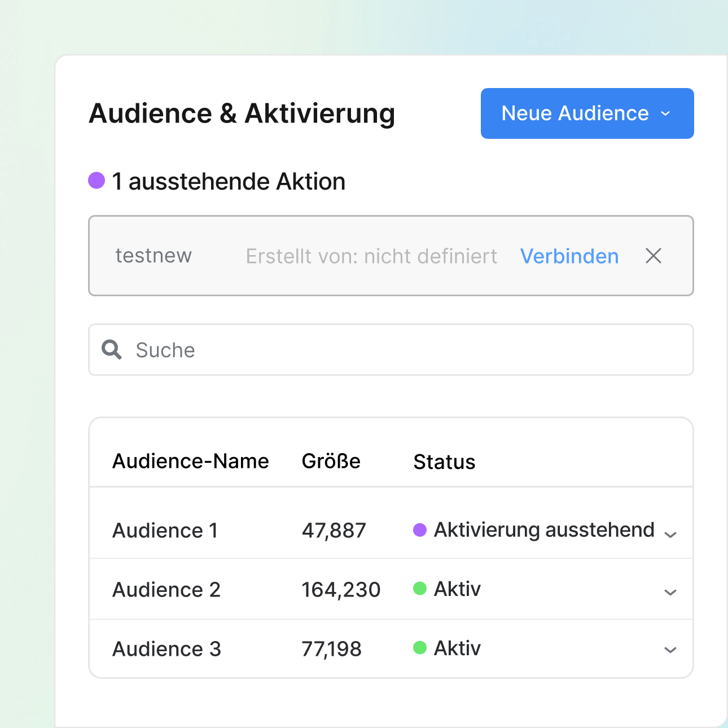
Task: Click green status dot of Audience 3
Action: click(x=420, y=647)
